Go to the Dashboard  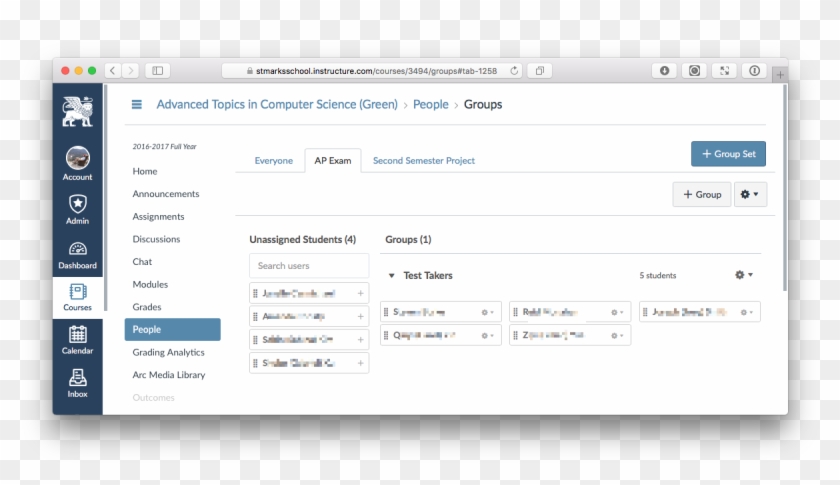pyautogui.click(x=78, y=255)
